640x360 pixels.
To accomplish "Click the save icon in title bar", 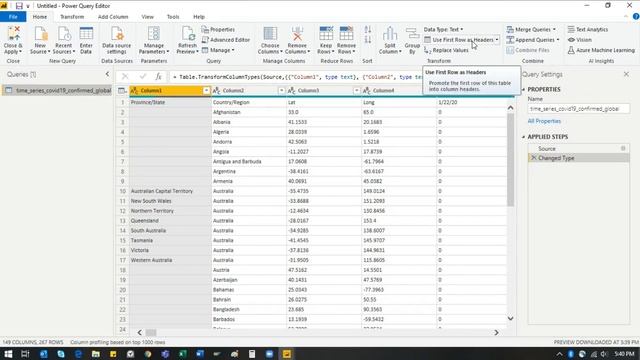I will pyautogui.click(x=19, y=6).
